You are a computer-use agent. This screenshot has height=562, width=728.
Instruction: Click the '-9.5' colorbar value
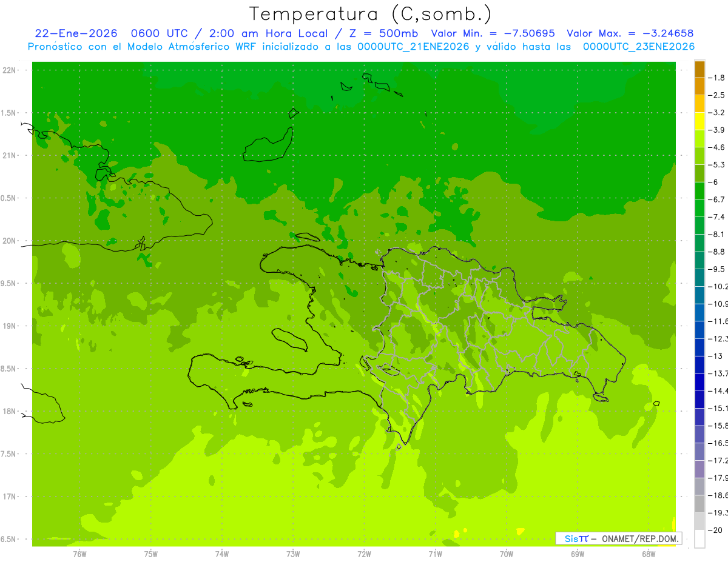click(717, 269)
